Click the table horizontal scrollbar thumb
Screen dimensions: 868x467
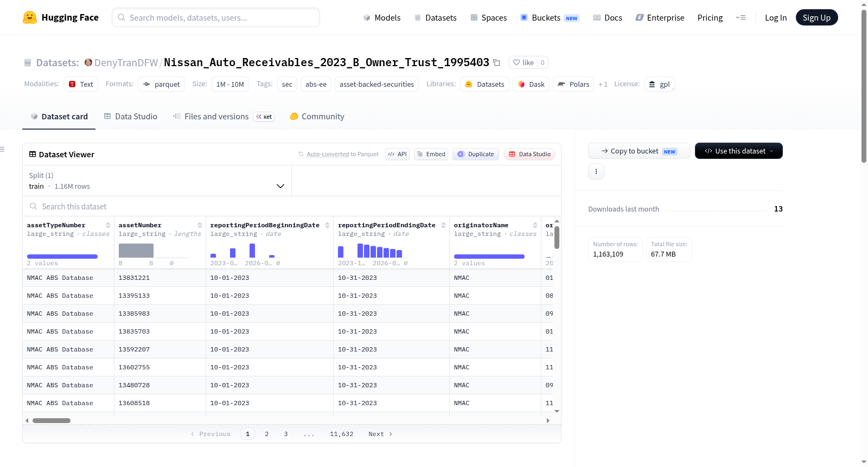(x=52, y=420)
